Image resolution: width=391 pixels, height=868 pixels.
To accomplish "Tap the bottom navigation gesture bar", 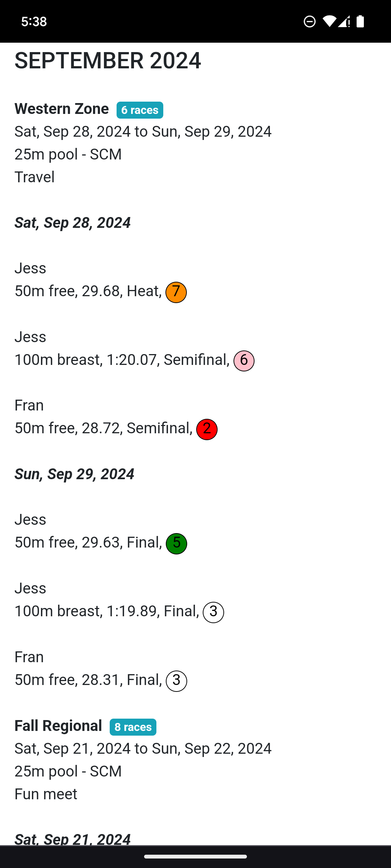I will pyautogui.click(x=195, y=856).
